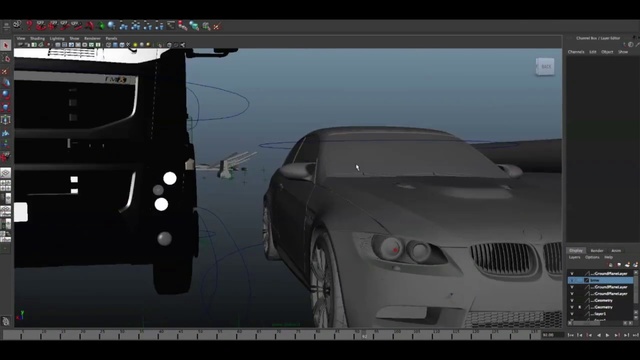
Task: Click the play forwards button
Action: point(607,335)
